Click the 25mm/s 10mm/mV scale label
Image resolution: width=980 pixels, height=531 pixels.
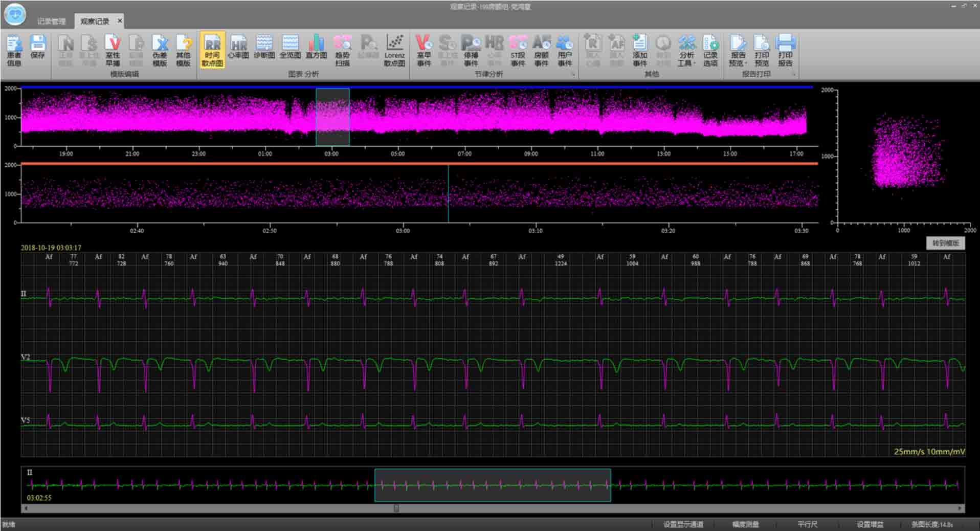pyautogui.click(x=929, y=452)
